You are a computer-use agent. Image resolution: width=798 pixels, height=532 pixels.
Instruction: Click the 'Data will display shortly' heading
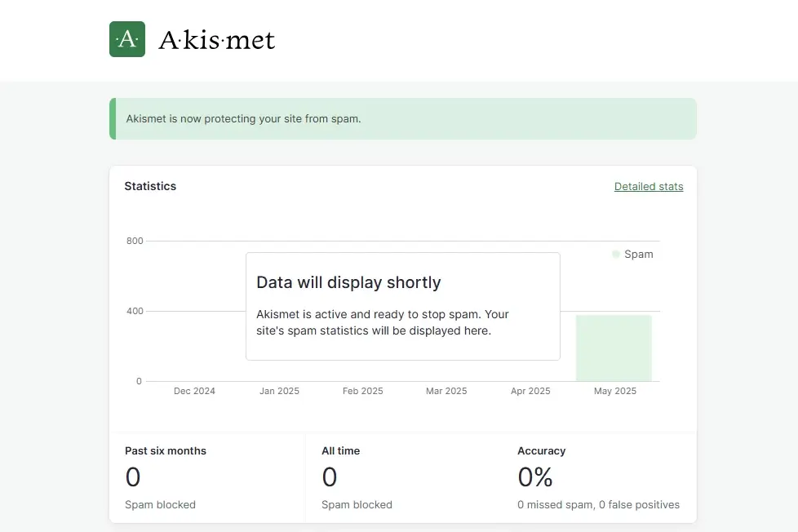348,282
